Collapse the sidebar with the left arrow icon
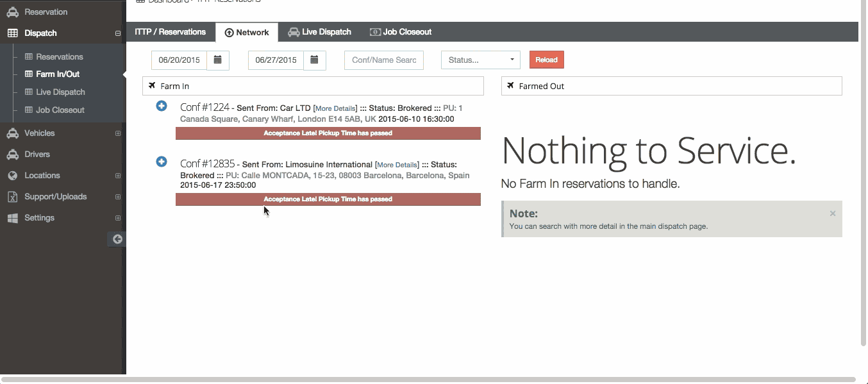The width and height of the screenshot is (868, 384). (x=117, y=239)
